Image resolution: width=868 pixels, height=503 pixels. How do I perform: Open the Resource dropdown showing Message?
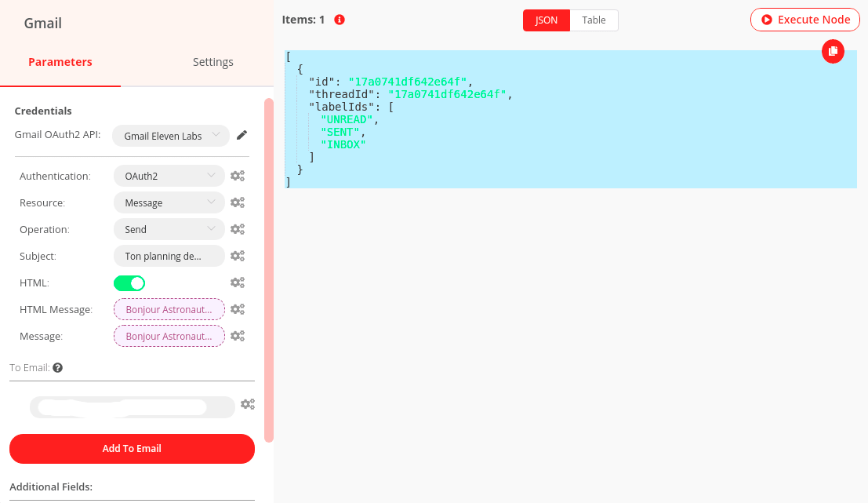[169, 202]
